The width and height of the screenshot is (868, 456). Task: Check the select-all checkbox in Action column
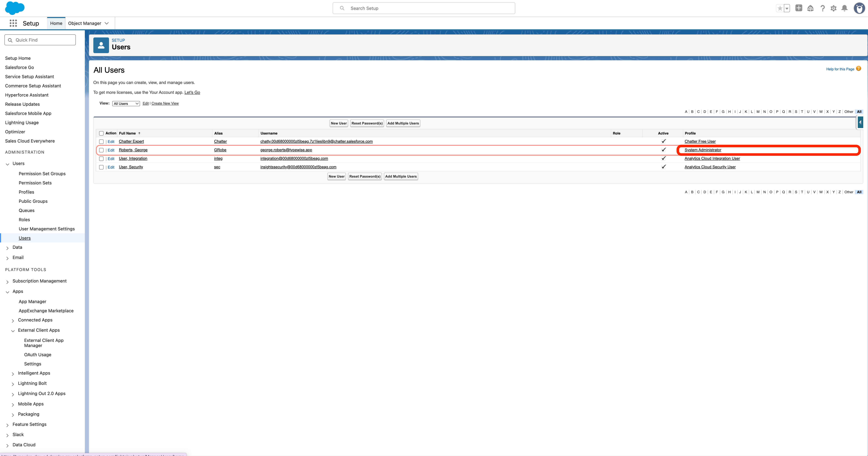tap(101, 133)
